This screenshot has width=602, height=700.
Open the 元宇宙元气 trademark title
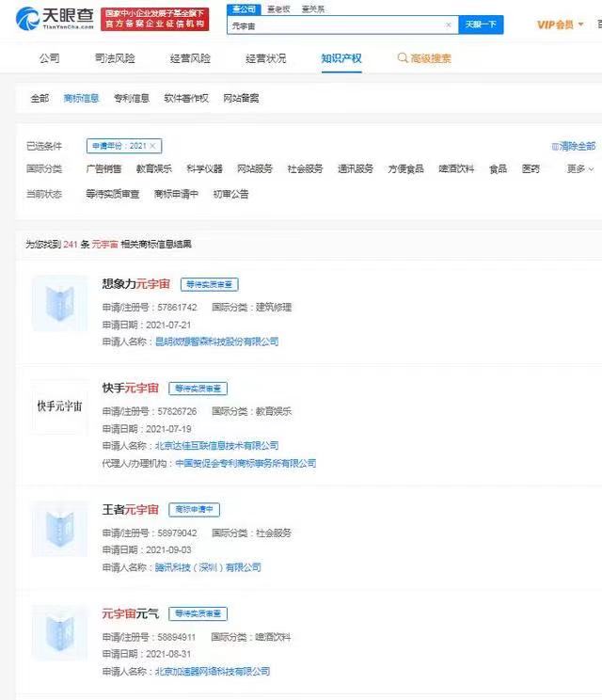point(131,613)
